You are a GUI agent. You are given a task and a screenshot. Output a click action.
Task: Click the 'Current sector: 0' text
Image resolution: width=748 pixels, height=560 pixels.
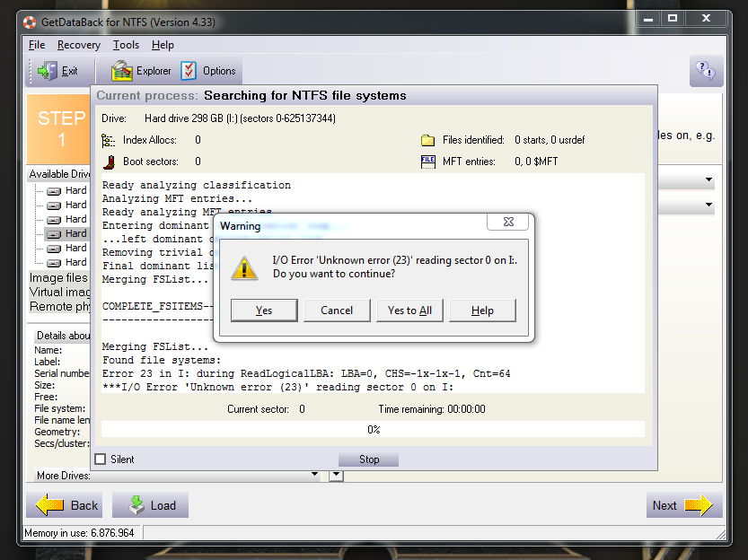[266, 409]
